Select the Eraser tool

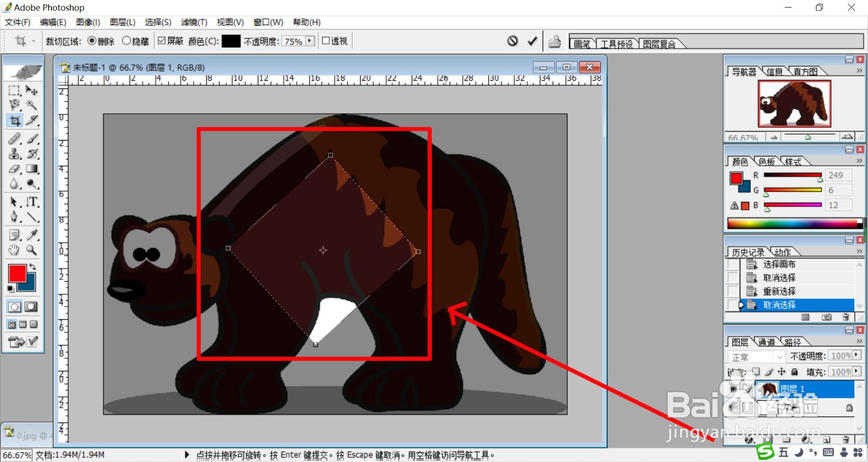tap(15, 169)
